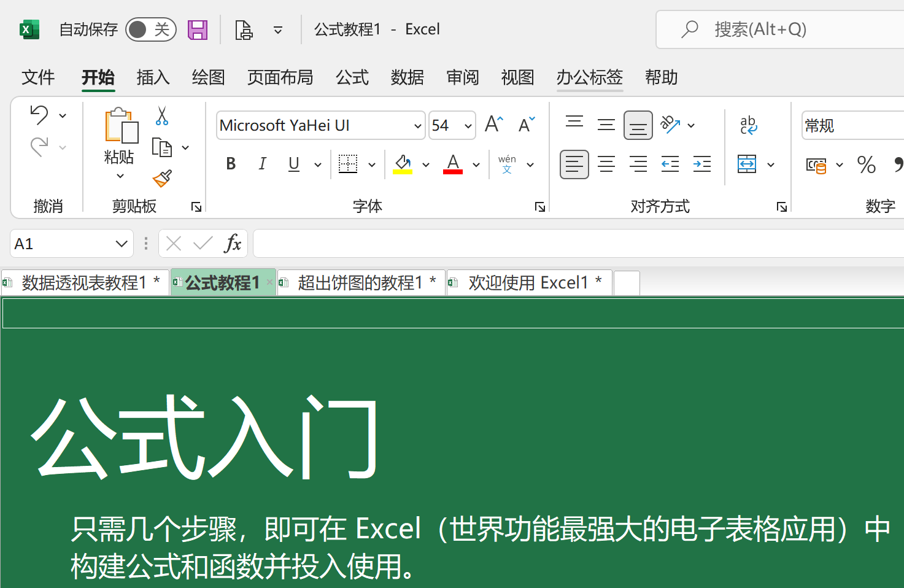Screen dimensions: 904x588
Task: Open Alignment settings dialog launcher
Action: coord(782,207)
